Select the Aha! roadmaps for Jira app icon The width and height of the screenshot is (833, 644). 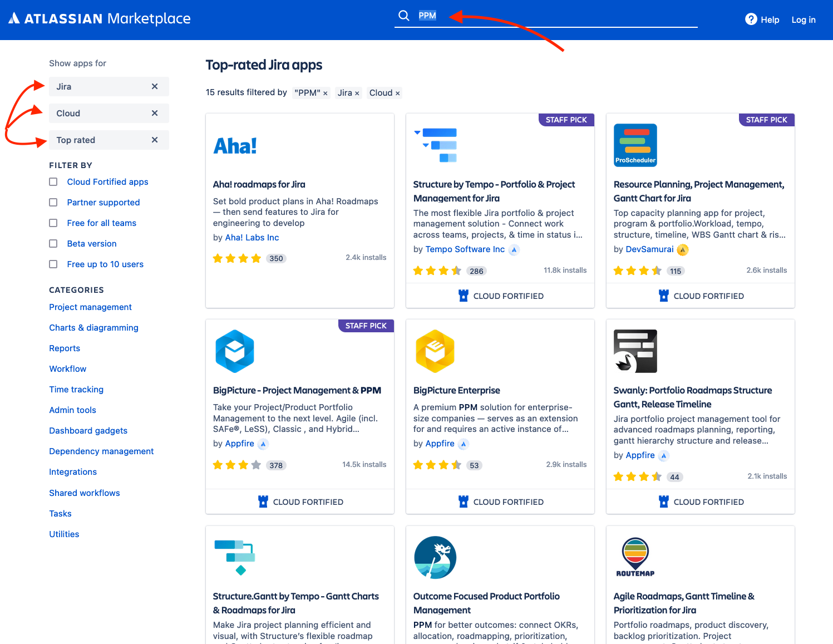click(235, 145)
